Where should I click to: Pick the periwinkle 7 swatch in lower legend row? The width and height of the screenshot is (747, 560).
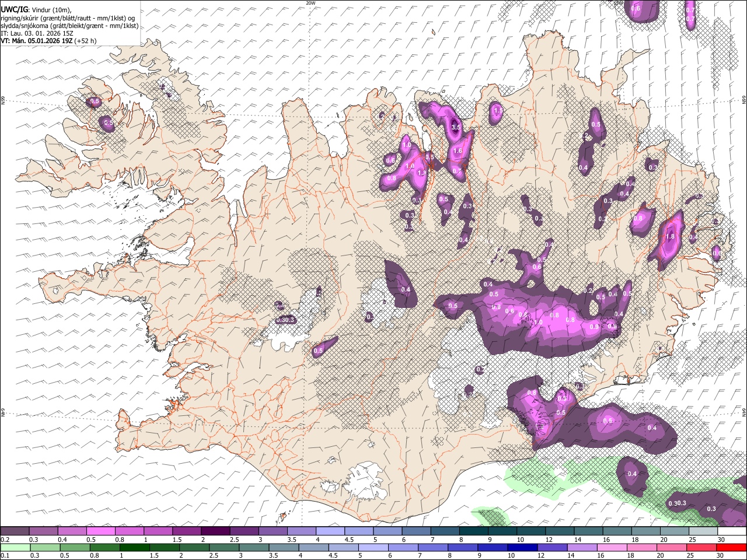pos(433,547)
